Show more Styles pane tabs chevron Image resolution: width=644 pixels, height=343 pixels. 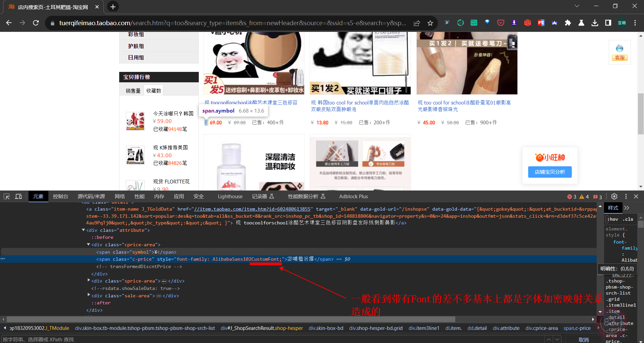coord(627,208)
